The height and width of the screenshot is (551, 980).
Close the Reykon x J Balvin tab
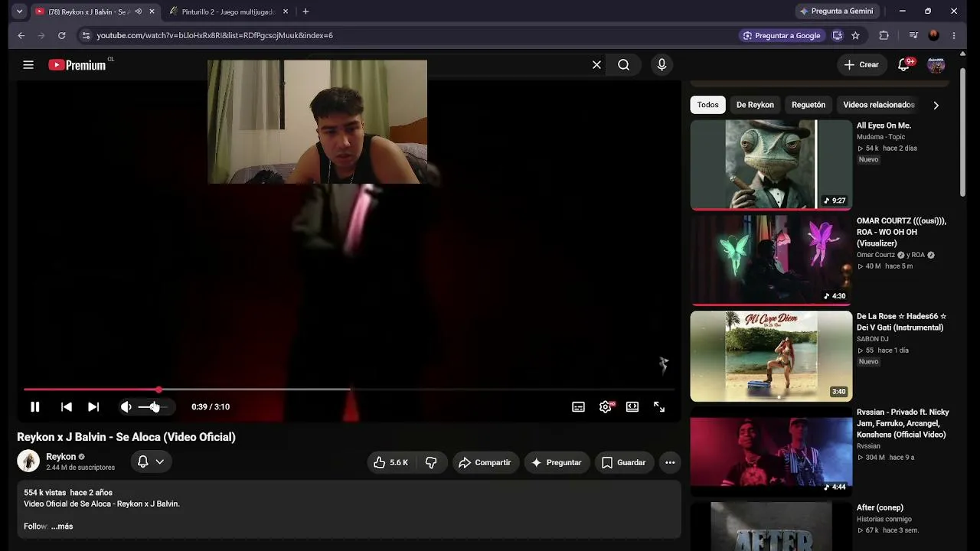pyautogui.click(x=152, y=11)
